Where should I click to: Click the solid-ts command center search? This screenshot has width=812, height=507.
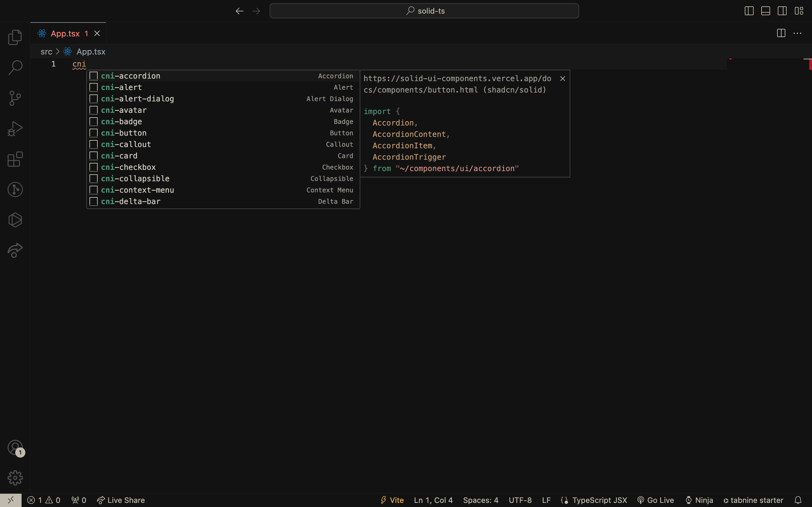[424, 11]
